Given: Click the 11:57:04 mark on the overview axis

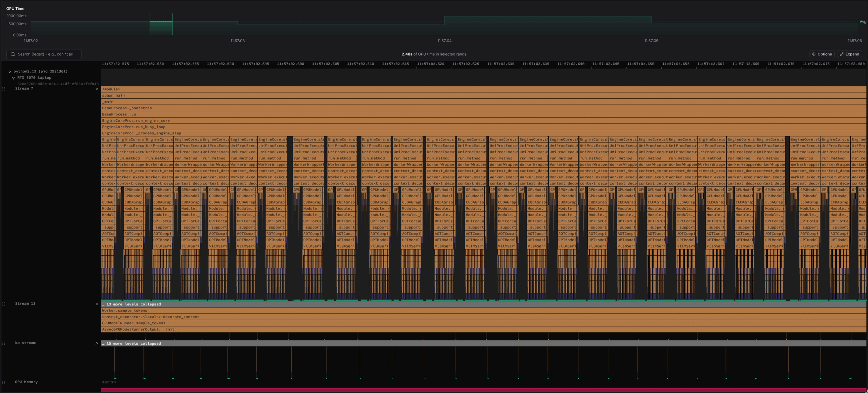Looking at the screenshot, I should [444, 41].
